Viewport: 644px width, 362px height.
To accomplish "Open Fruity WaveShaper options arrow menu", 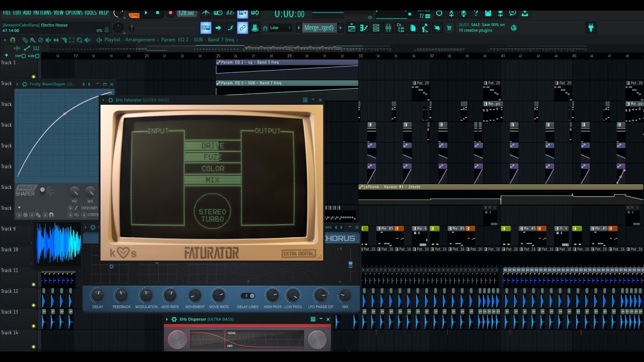I will click(x=18, y=84).
